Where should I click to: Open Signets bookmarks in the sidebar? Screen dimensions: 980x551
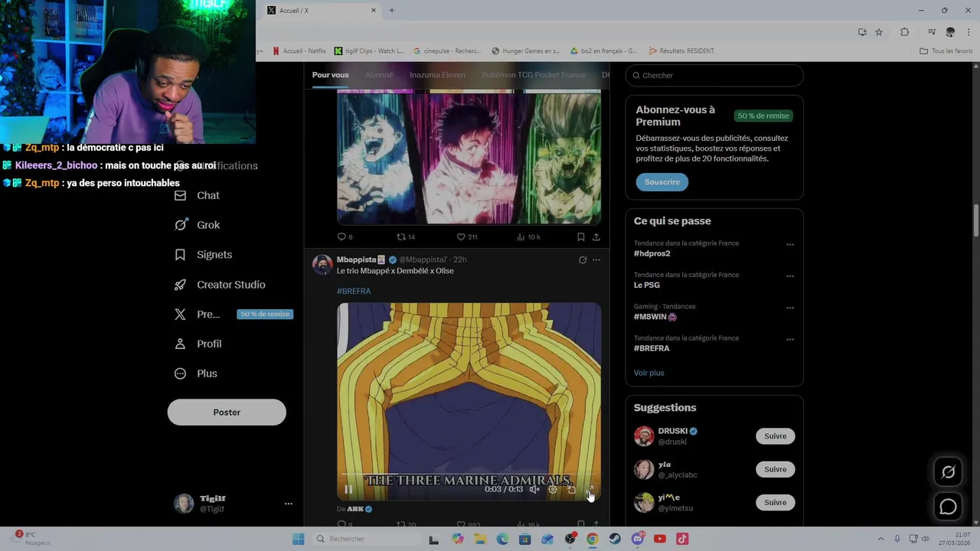(204, 255)
